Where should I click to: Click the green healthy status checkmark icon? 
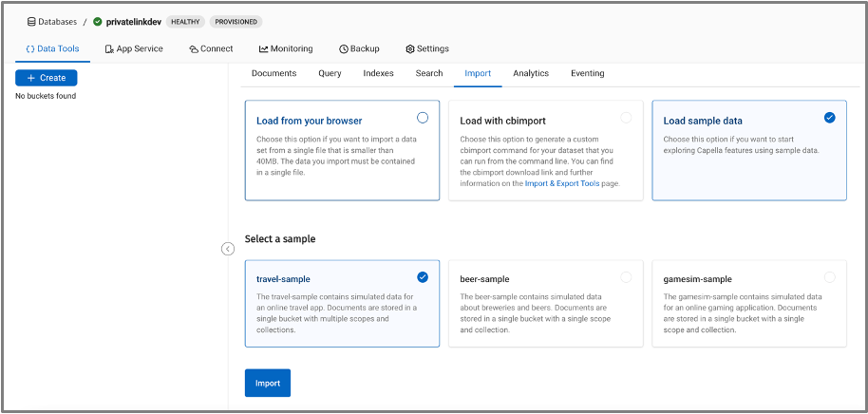click(x=98, y=22)
